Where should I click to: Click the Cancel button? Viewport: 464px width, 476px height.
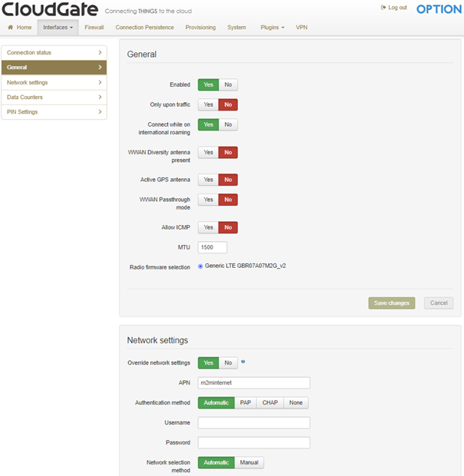(438, 302)
